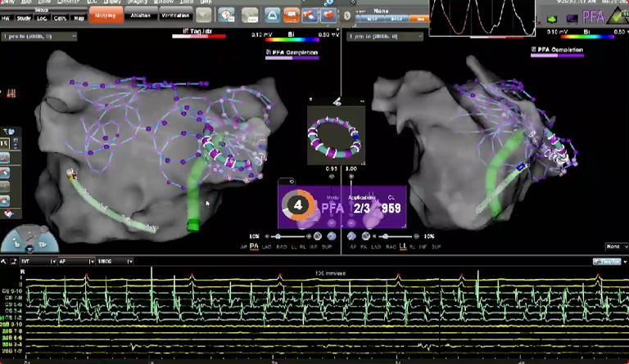Click the large PFA icon at top right

tap(595, 16)
